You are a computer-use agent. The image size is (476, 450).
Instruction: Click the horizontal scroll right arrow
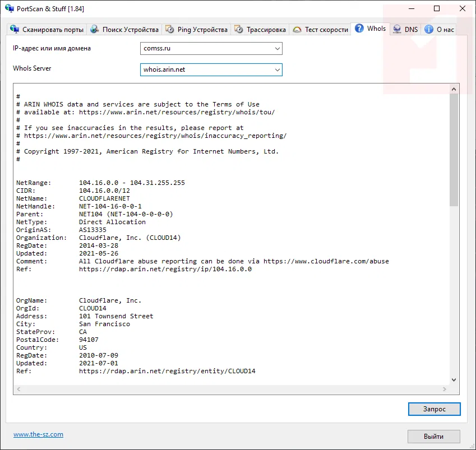click(x=445, y=389)
